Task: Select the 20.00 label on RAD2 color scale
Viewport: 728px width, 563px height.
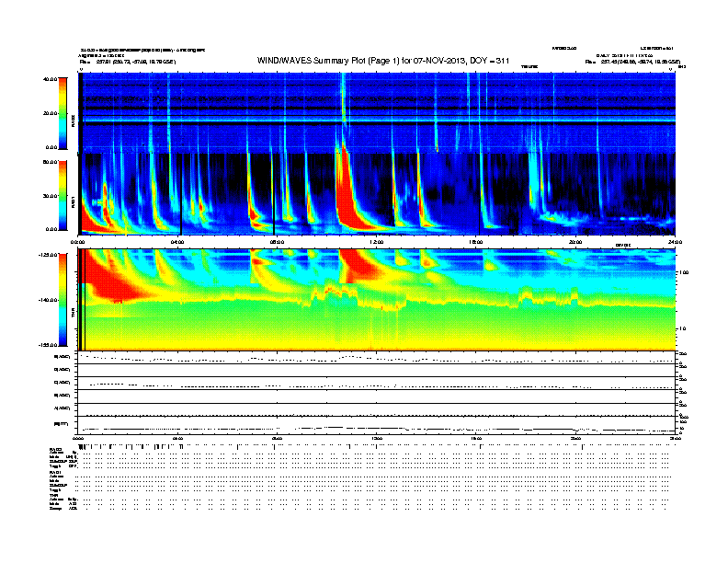Action: coord(51,113)
